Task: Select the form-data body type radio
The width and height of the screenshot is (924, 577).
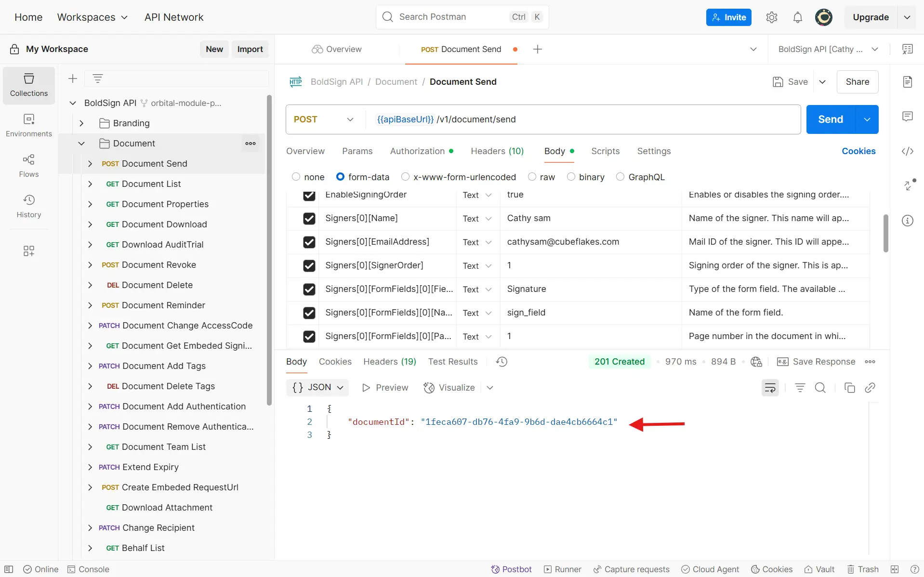Action: [340, 177]
